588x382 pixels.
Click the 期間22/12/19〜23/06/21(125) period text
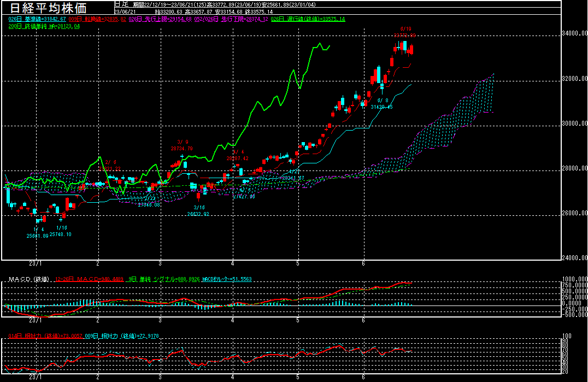(170, 4)
